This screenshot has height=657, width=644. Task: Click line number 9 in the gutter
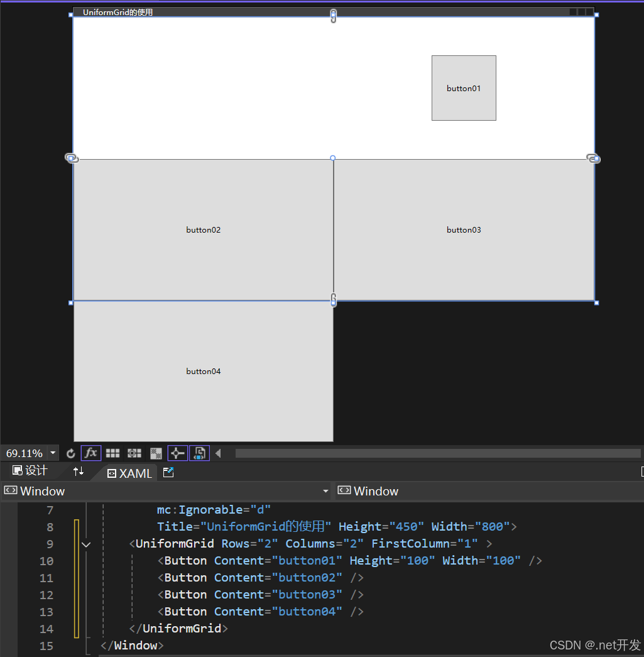coord(50,544)
